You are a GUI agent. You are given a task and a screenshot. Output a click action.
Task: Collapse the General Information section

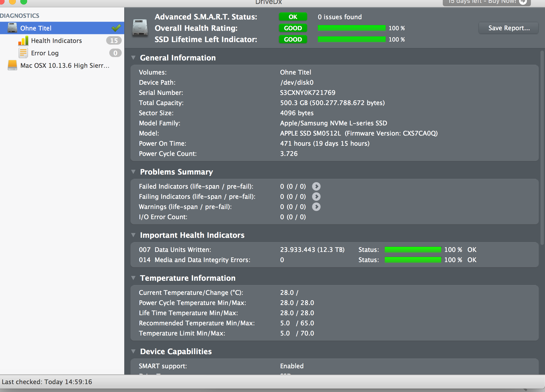[x=133, y=58]
